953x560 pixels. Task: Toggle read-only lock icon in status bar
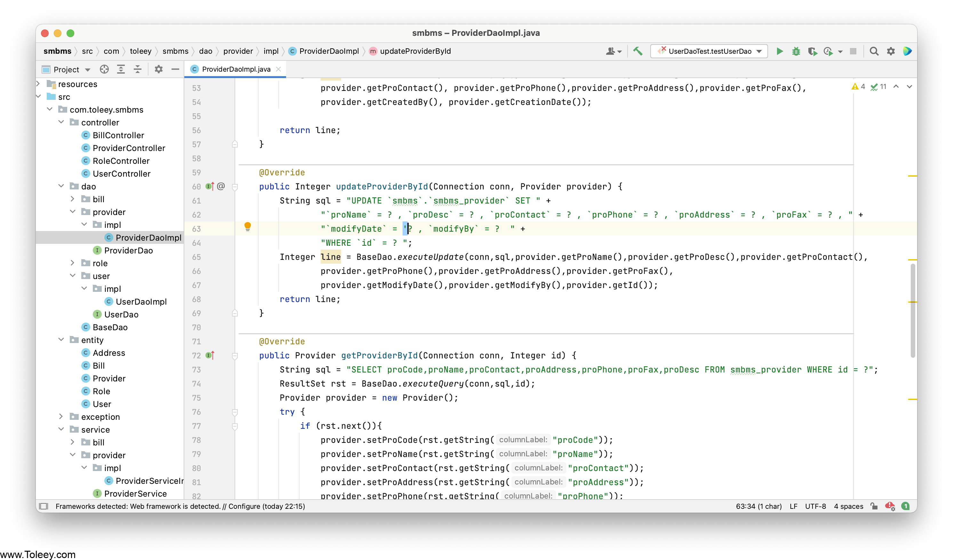[x=874, y=506]
